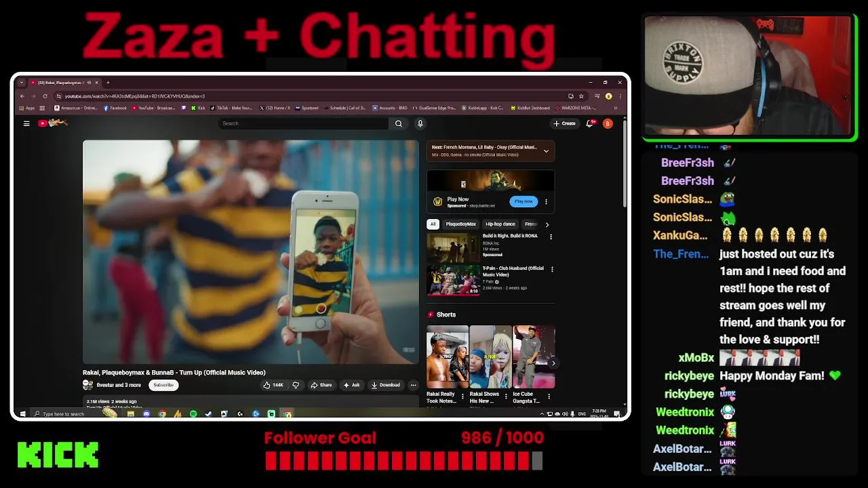Open the tab search dropdown arrow
Image resolution: width=868 pixels, height=488 pixels.
point(22,82)
